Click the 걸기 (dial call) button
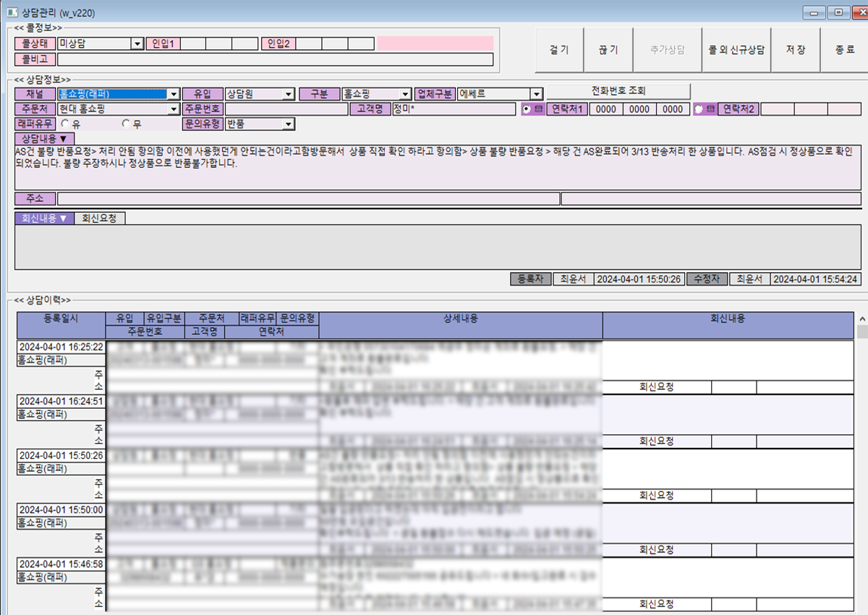Image resolution: width=868 pixels, height=615 pixels. tap(558, 50)
